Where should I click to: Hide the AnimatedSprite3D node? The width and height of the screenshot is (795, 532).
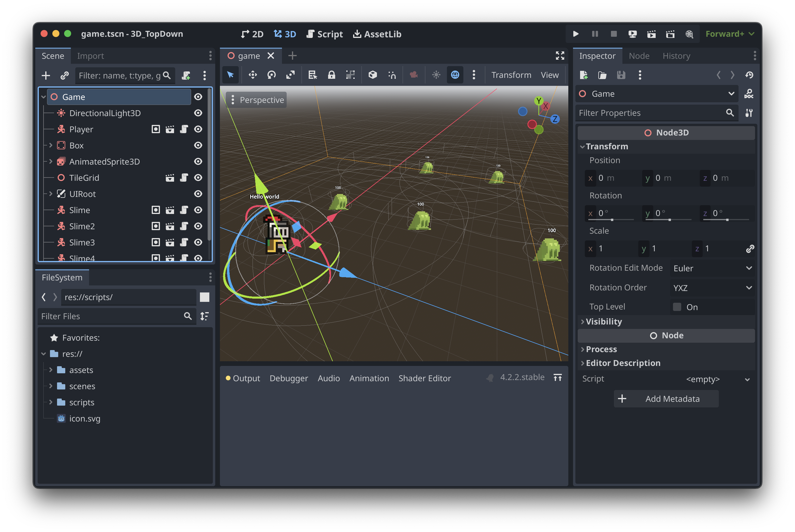coord(198,161)
